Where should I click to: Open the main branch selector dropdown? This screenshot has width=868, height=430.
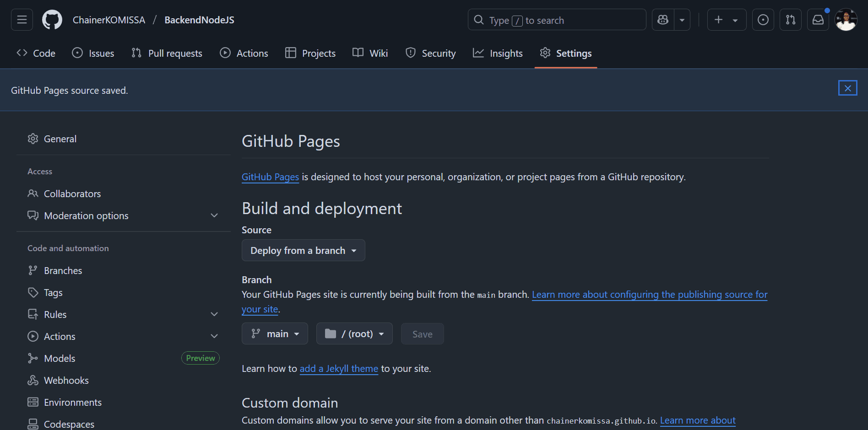tap(275, 333)
